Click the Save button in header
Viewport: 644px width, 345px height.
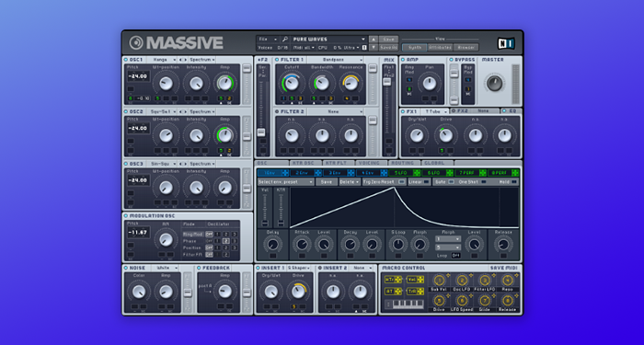coord(388,40)
